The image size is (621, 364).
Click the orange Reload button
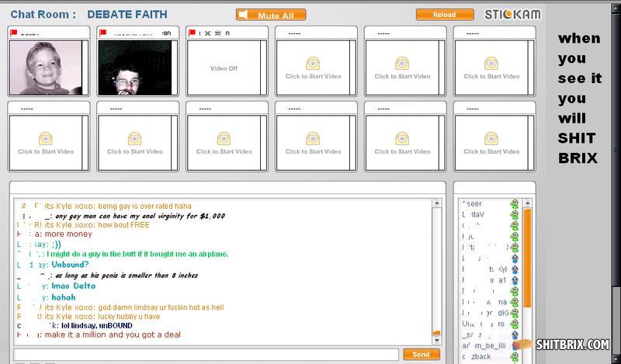[x=445, y=15]
